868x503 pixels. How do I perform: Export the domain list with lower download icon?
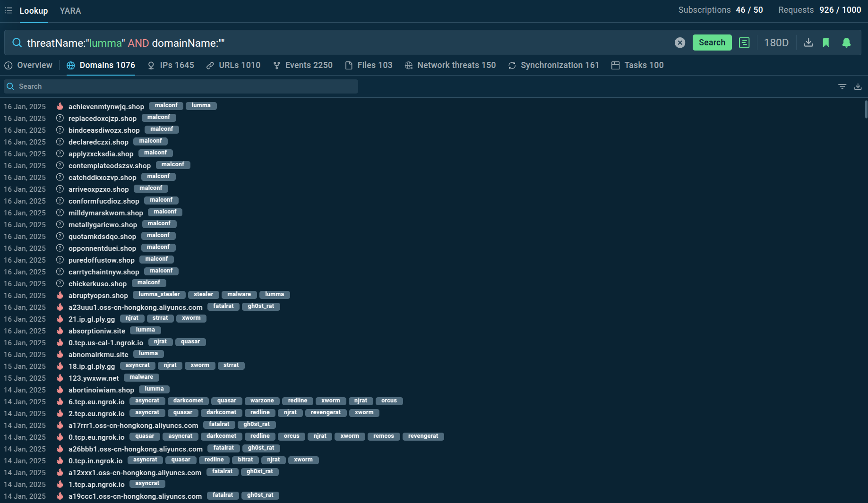858,86
